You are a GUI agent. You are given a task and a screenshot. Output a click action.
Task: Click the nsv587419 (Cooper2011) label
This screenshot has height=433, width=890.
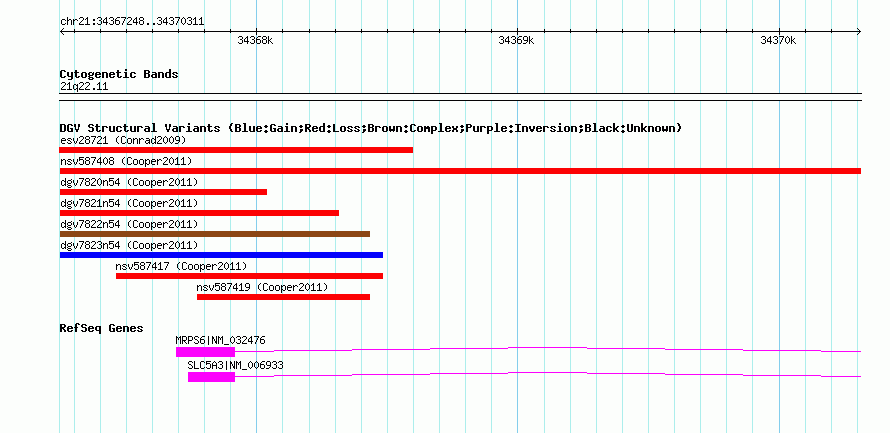[x=262, y=287]
